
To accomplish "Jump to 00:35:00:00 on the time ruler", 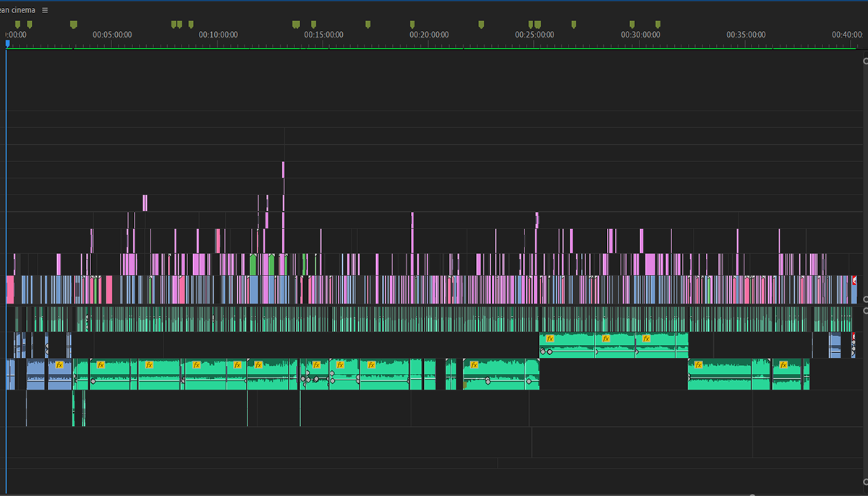I will [746, 35].
